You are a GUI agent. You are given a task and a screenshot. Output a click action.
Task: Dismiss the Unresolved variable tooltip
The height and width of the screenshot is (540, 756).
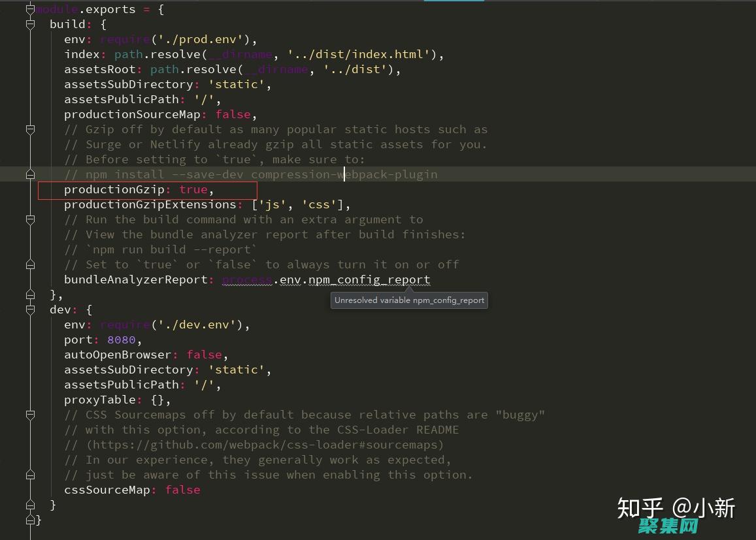click(x=408, y=300)
